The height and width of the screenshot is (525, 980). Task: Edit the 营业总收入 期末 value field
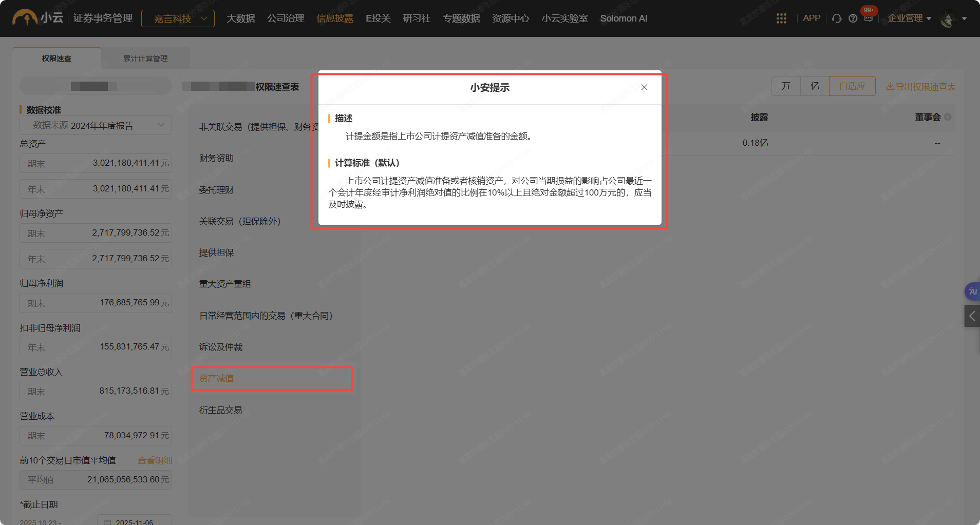(x=96, y=391)
